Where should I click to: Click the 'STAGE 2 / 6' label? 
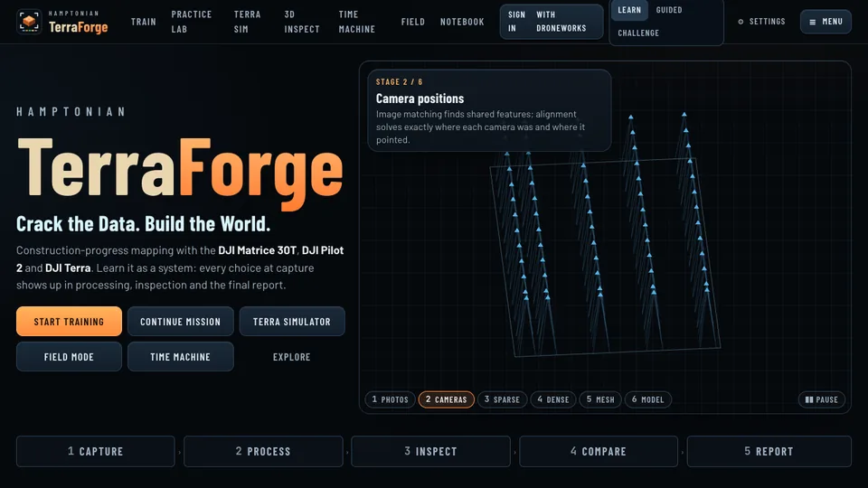[399, 82]
